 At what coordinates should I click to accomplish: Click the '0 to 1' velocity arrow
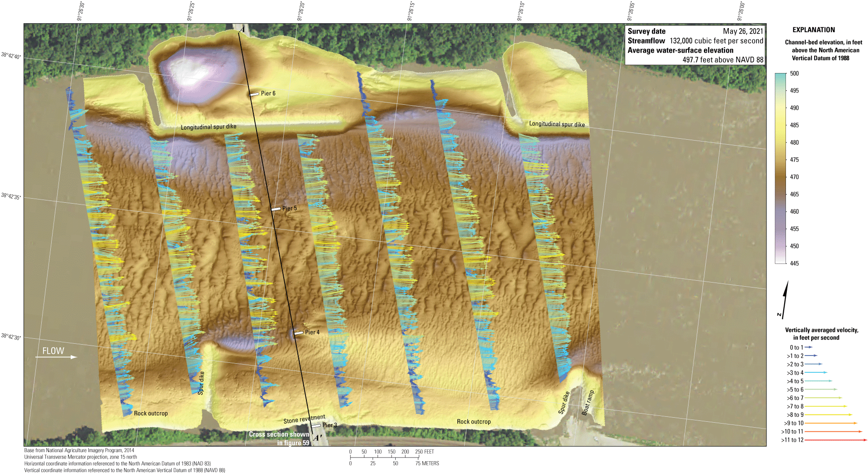[809, 347]
